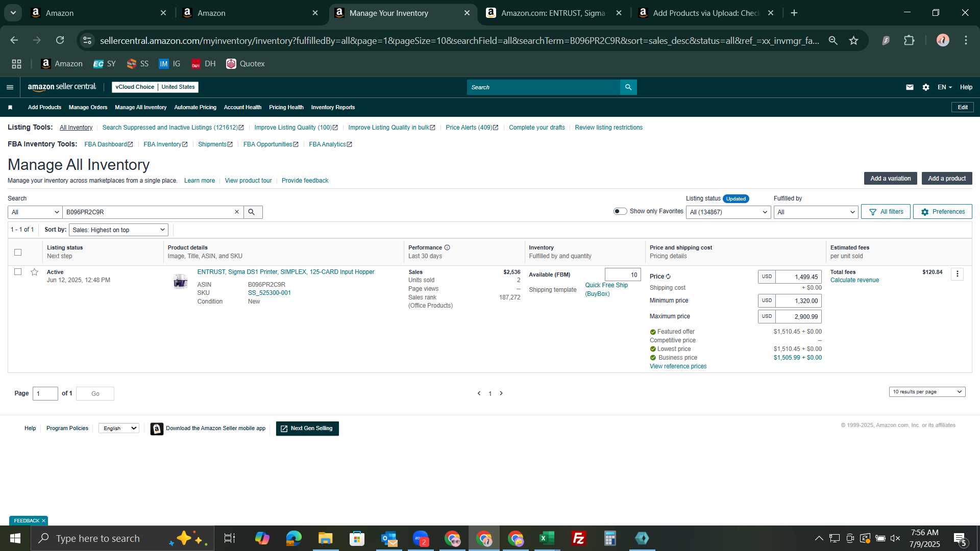Open Excel from the taskbar

[x=547, y=538]
